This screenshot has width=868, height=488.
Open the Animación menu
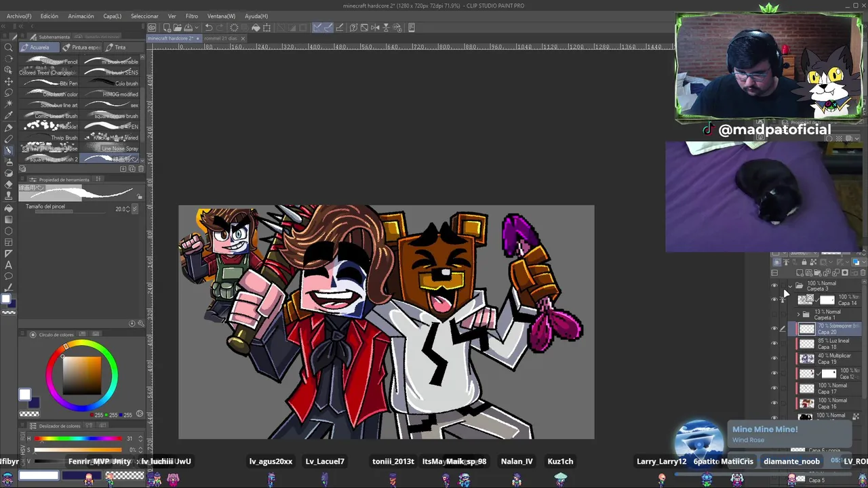coord(81,16)
